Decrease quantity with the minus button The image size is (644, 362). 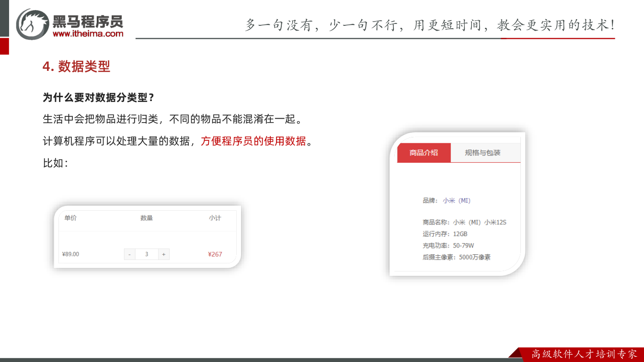click(129, 254)
